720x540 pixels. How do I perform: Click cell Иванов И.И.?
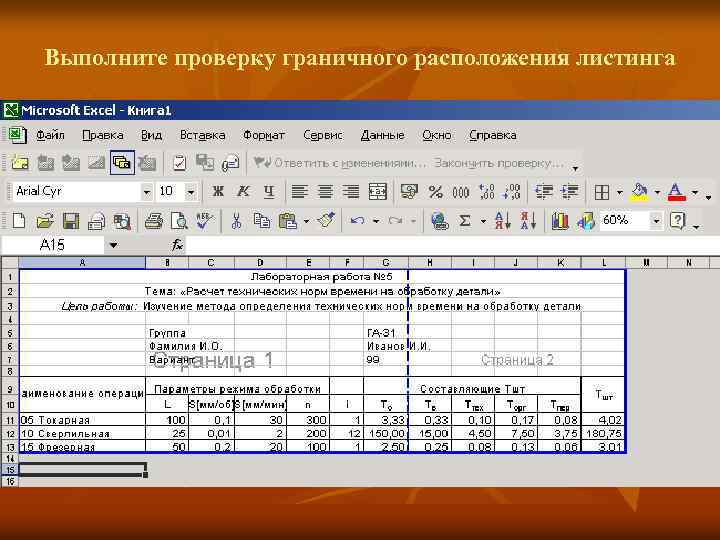coord(398,346)
